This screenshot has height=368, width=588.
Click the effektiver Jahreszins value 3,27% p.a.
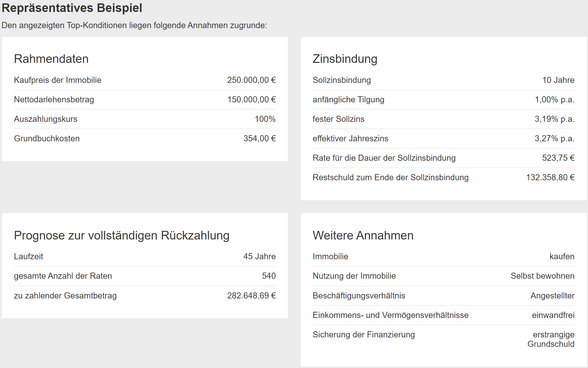[554, 139]
